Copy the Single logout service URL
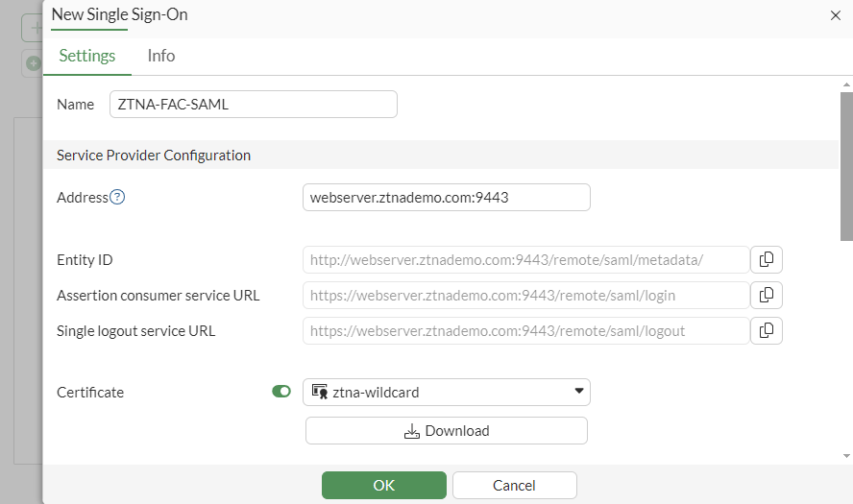Image resolution: width=853 pixels, height=504 pixels. (x=767, y=331)
